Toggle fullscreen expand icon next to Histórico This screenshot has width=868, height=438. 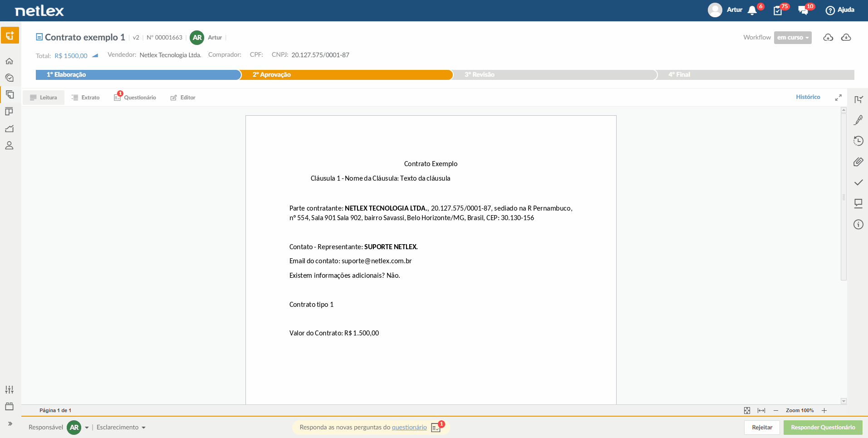[838, 97]
